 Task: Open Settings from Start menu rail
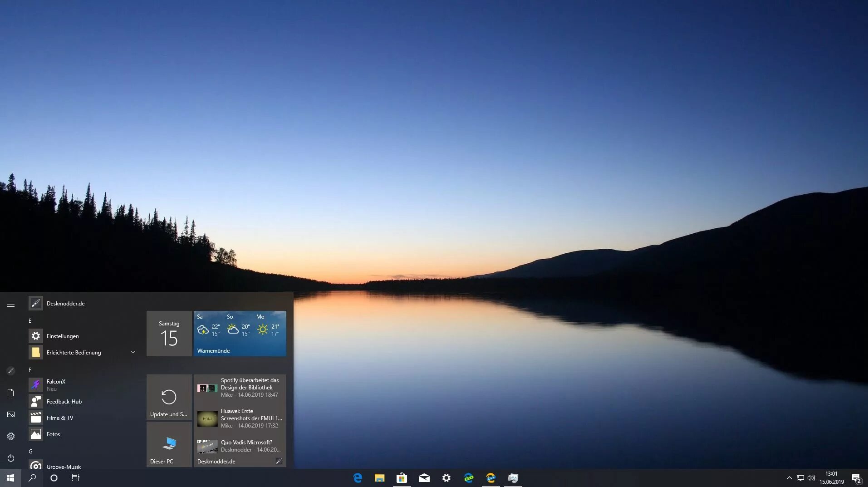(11, 436)
